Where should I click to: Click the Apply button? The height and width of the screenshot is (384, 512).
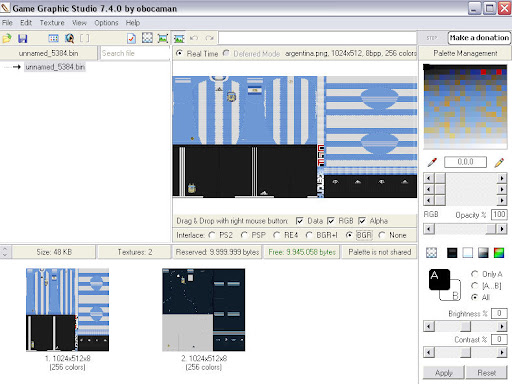pyautogui.click(x=443, y=373)
